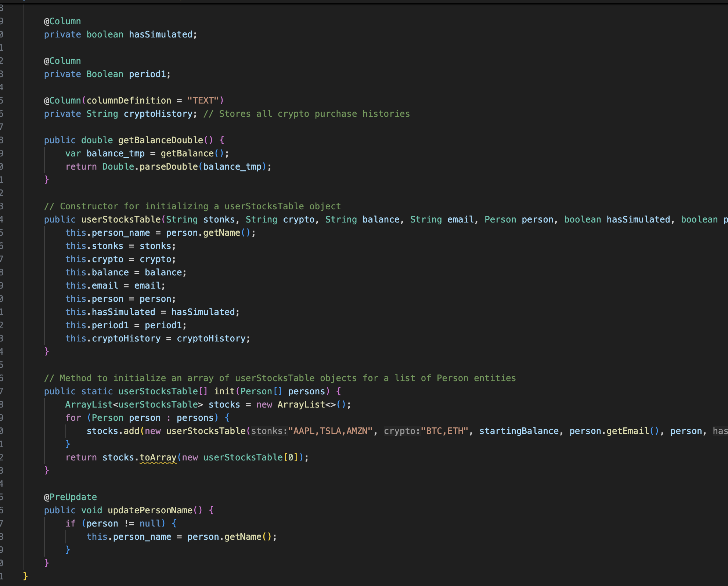Click the init method name
The width and height of the screenshot is (728, 586).
point(224,391)
